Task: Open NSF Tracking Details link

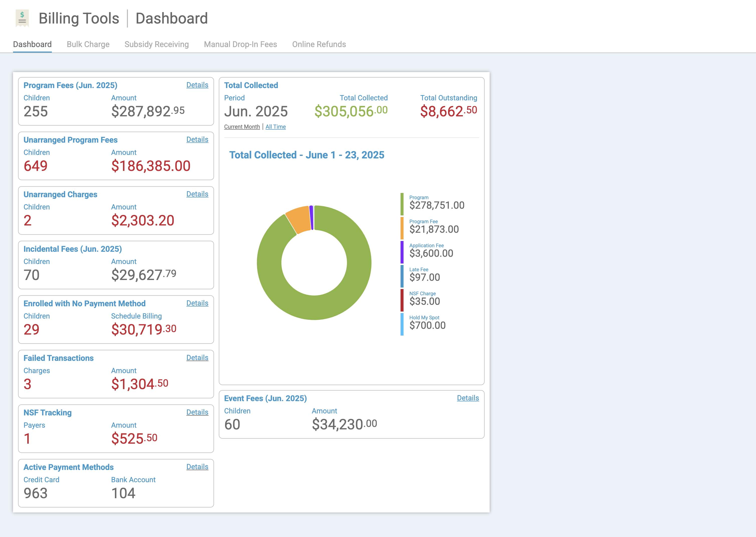Action: click(197, 412)
